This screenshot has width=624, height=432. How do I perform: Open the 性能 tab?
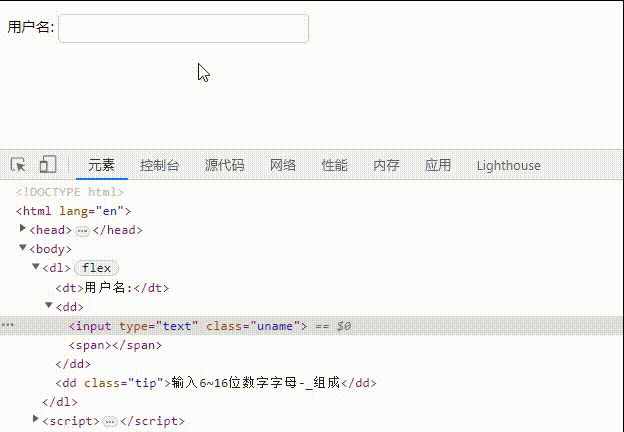[335, 165]
